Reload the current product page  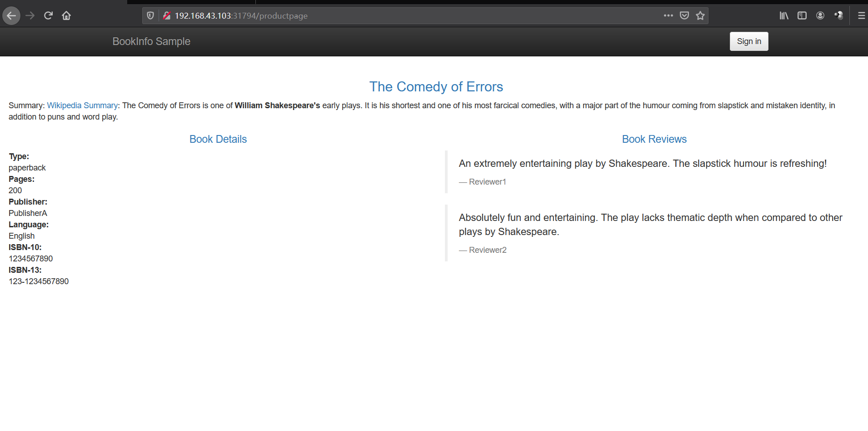click(x=48, y=16)
